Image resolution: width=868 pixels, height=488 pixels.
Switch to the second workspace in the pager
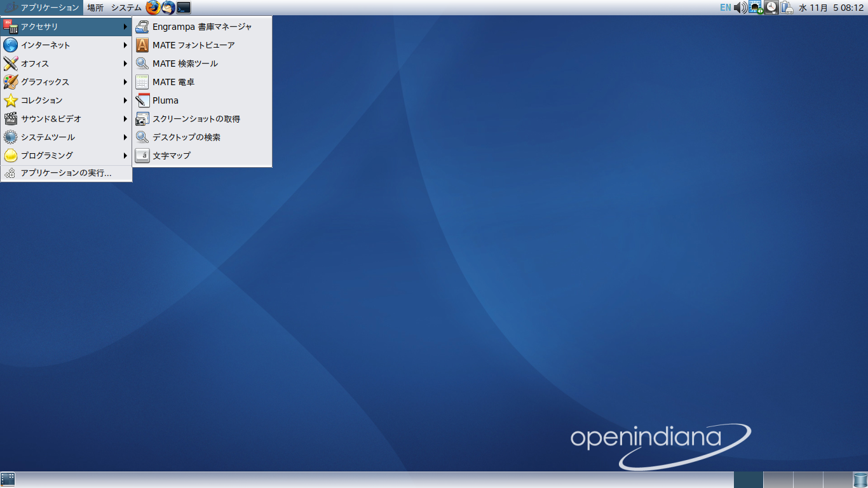click(778, 480)
